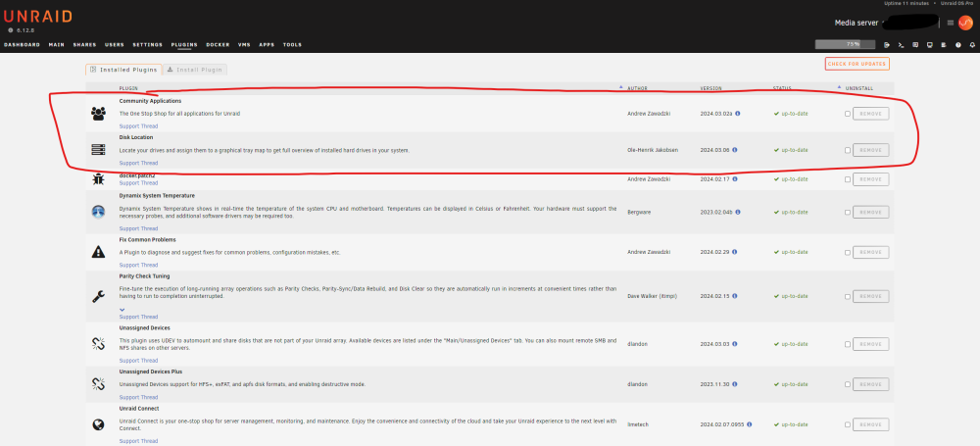This screenshot has height=446, width=980.
Task: Click sort arrow in Plugin column header
Action: pyautogui.click(x=620, y=87)
